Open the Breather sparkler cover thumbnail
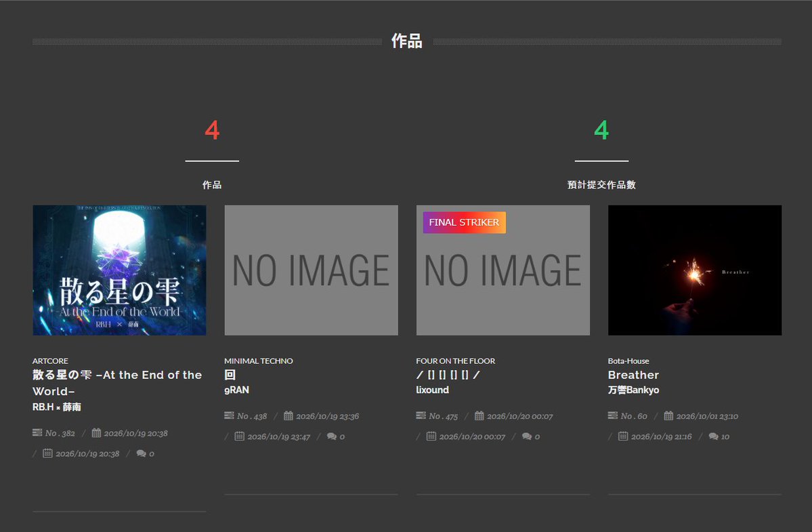Screen dimensions: 812x532 pos(694,270)
